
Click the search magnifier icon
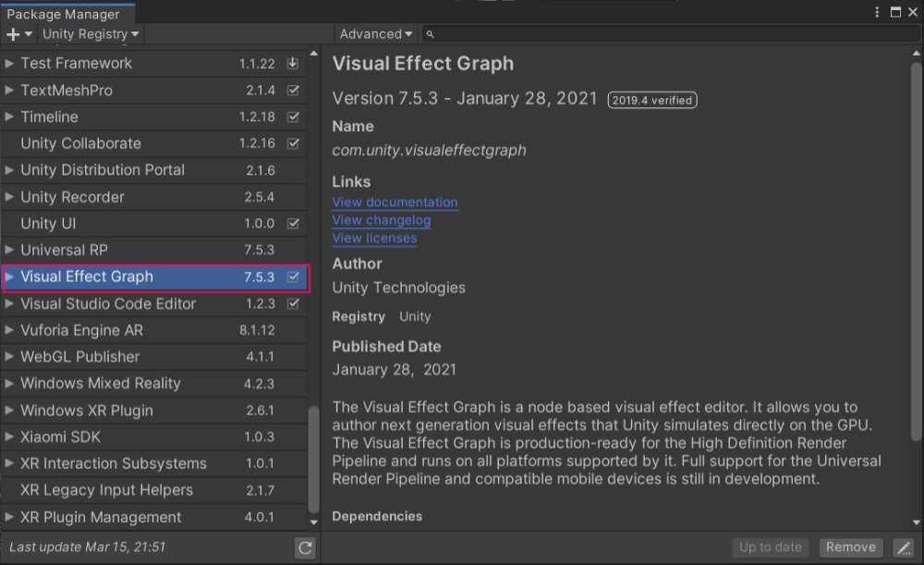[431, 34]
